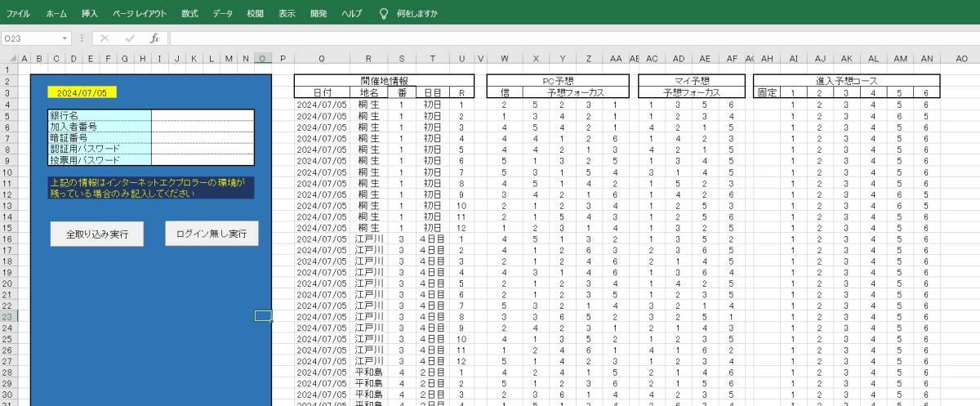
Task: Select row header 1
Action: [8, 70]
